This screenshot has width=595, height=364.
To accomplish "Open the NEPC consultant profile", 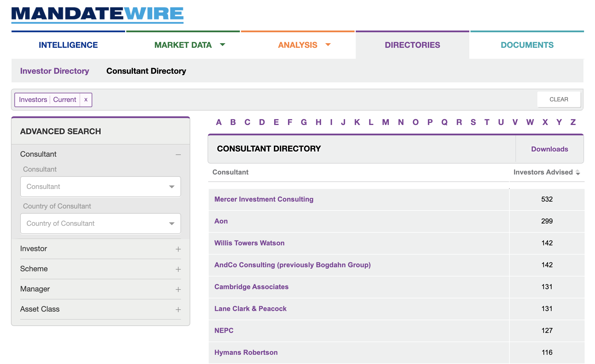I will pyautogui.click(x=224, y=331).
